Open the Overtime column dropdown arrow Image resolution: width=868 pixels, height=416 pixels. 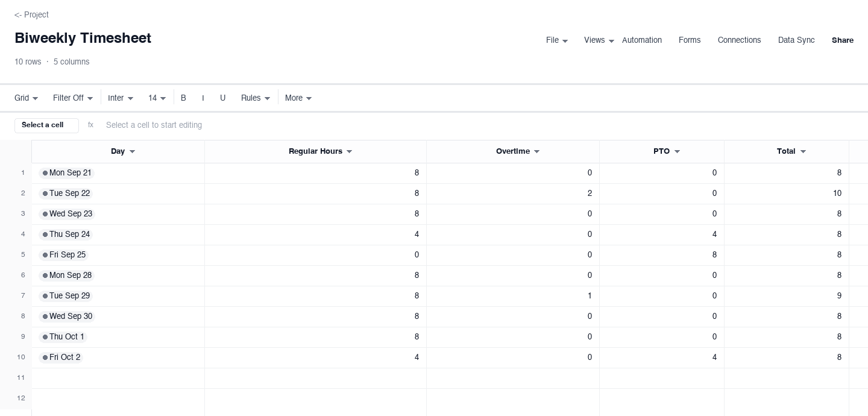[536, 152]
